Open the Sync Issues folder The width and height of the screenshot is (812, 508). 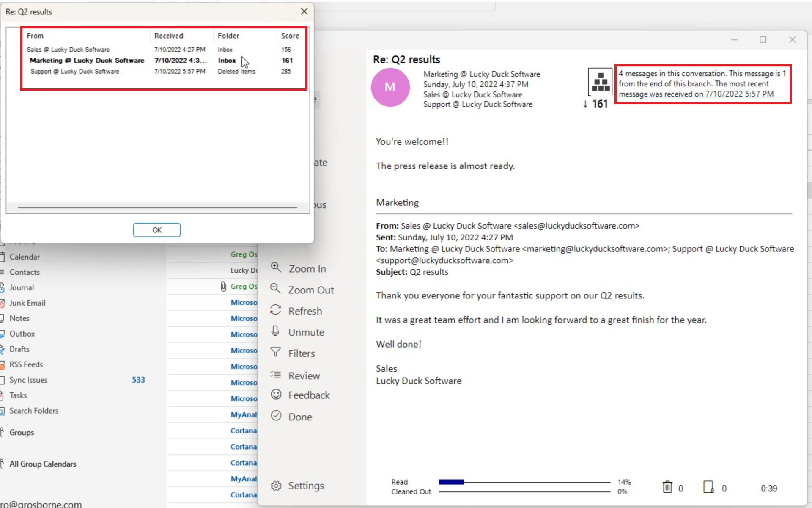click(x=28, y=380)
